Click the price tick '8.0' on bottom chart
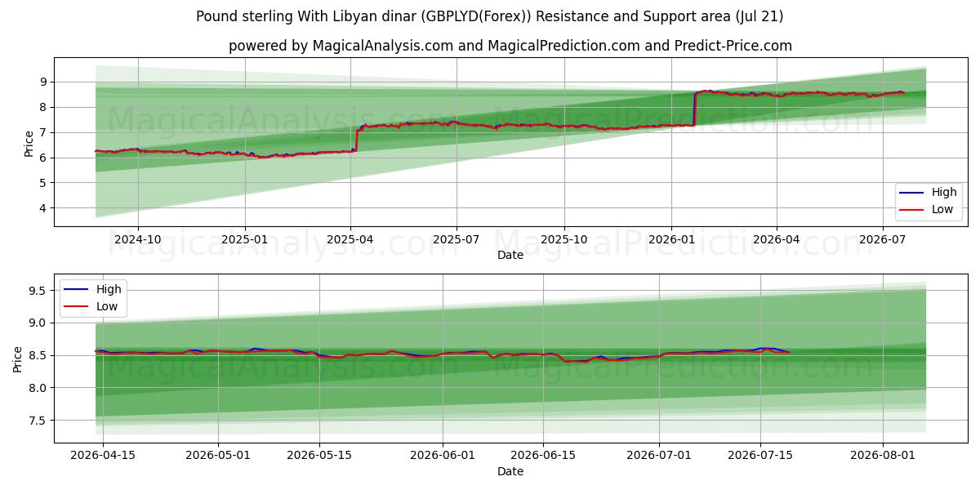The width and height of the screenshot is (980, 490). pos(39,388)
